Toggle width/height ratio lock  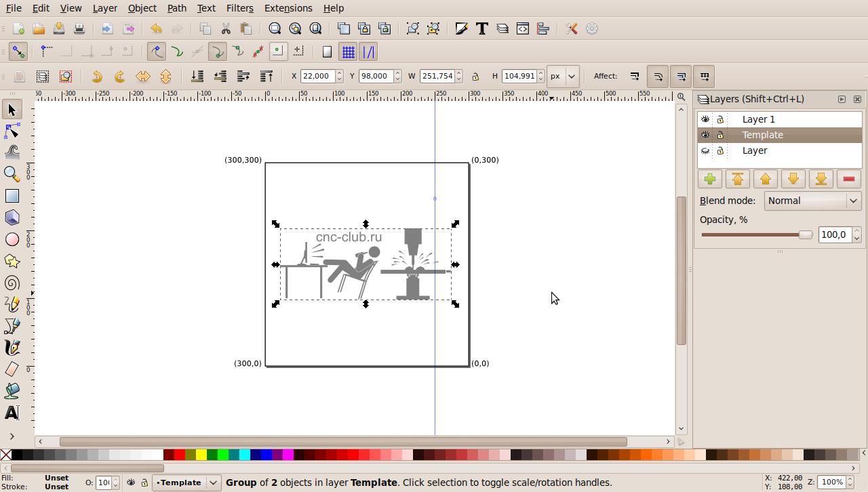pyautogui.click(x=476, y=77)
